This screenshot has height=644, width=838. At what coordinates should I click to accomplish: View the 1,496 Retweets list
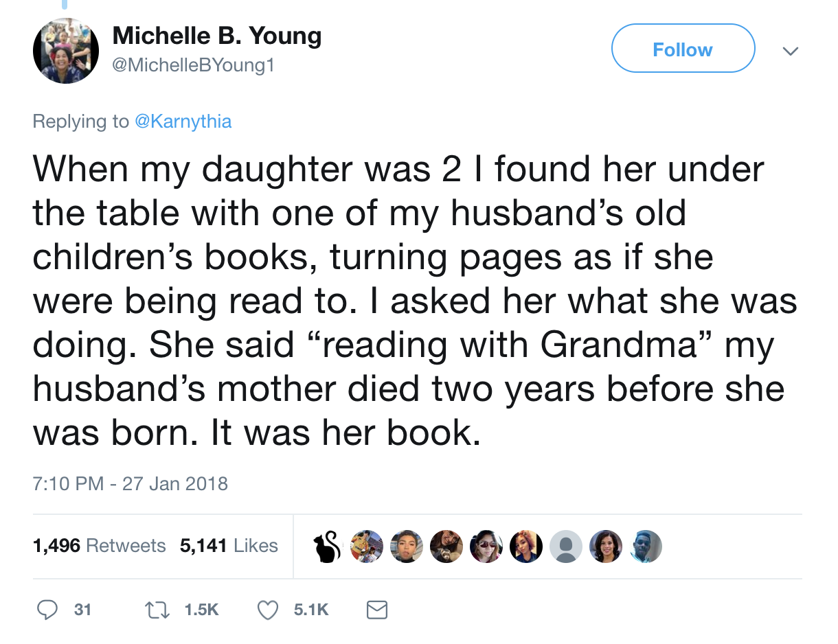(99, 546)
